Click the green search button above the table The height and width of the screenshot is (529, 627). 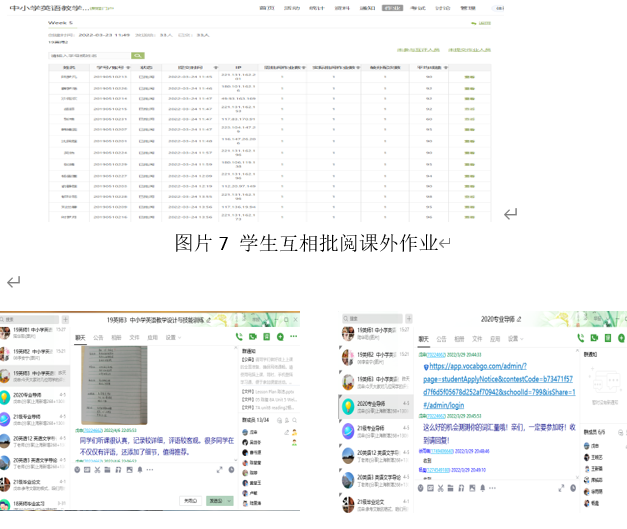138,56
